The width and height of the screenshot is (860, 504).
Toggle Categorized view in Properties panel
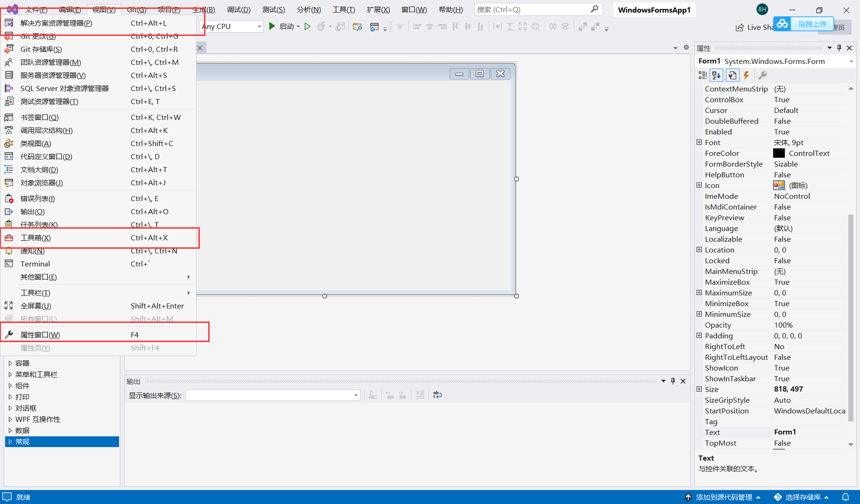pyautogui.click(x=703, y=75)
